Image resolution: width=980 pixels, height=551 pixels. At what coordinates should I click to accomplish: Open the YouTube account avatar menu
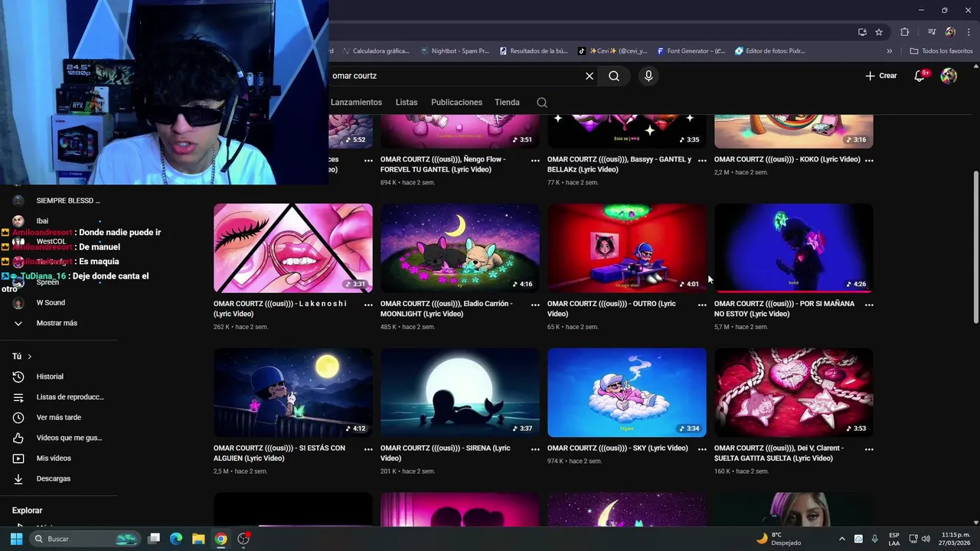tap(949, 76)
